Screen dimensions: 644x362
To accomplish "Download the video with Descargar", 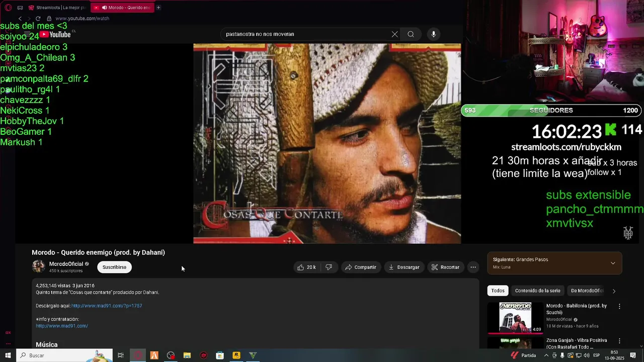I will pyautogui.click(x=404, y=267).
